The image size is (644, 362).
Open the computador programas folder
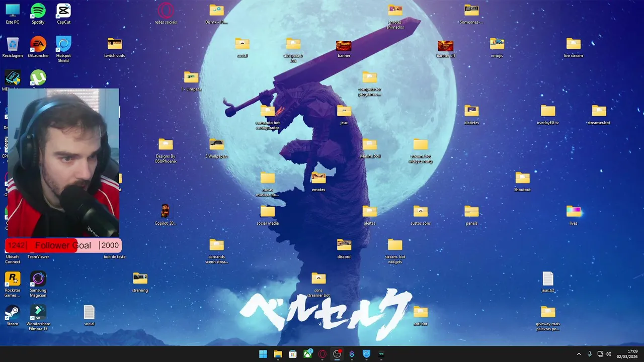[x=370, y=83]
